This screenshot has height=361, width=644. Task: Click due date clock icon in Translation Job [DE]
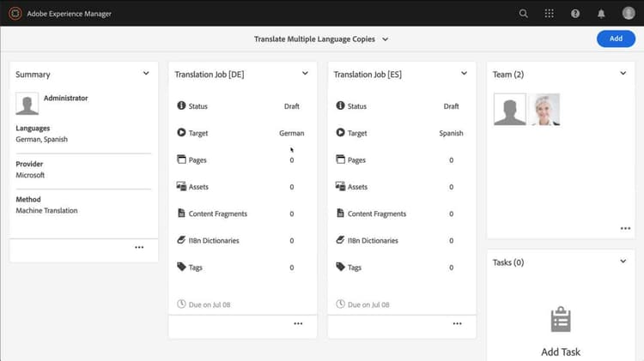[x=181, y=304]
